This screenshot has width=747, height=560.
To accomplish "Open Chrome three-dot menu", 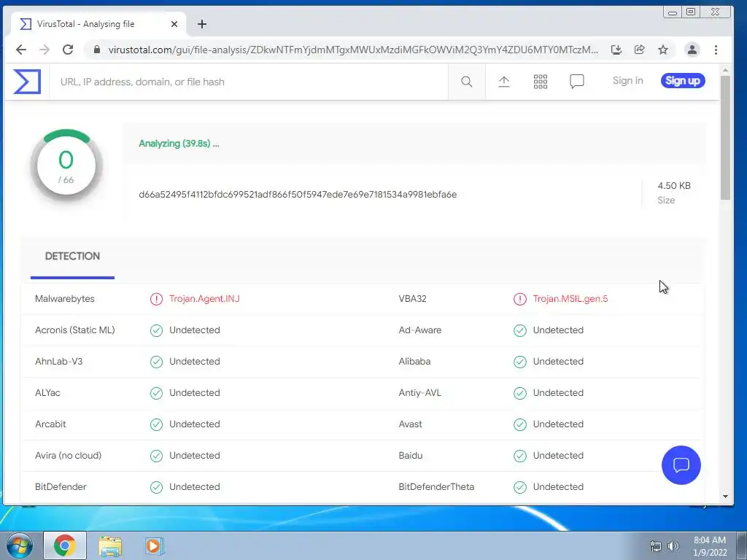I will [x=716, y=50].
